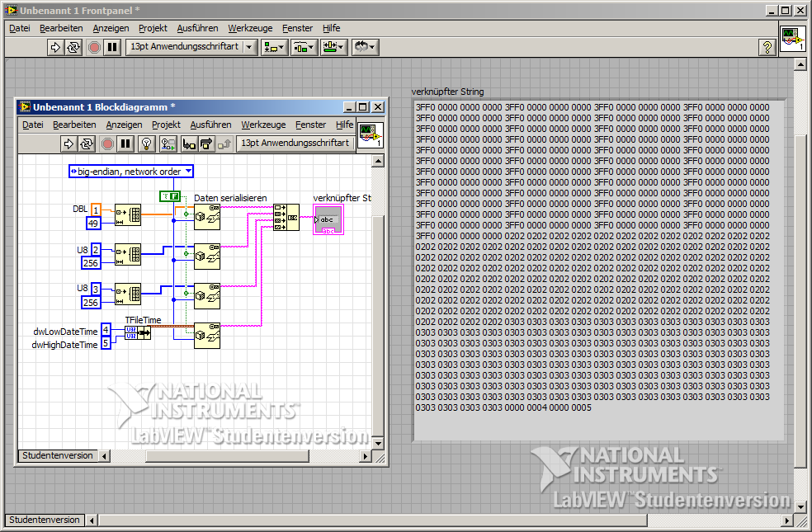The width and height of the screenshot is (812, 532).
Task: Click the concatenate strings node
Action: point(286,218)
